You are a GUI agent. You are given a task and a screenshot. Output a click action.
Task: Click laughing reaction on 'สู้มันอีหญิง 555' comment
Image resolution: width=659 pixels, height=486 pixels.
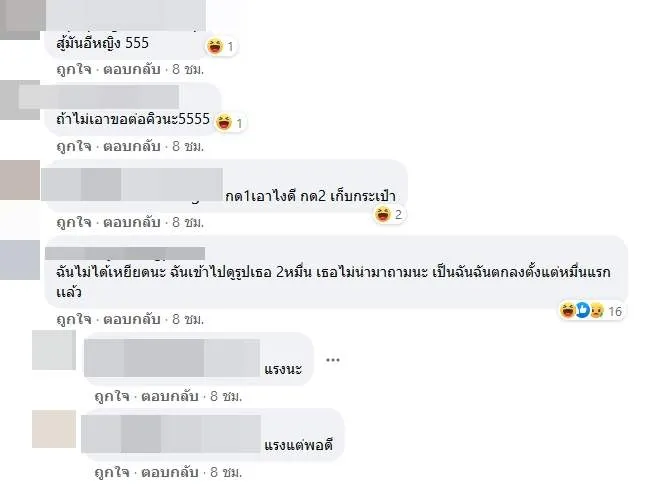215,46
